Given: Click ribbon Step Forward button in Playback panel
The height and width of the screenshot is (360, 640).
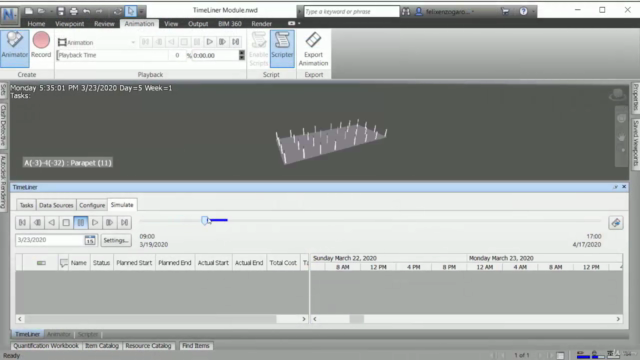Looking at the screenshot, I should pos(222,42).
